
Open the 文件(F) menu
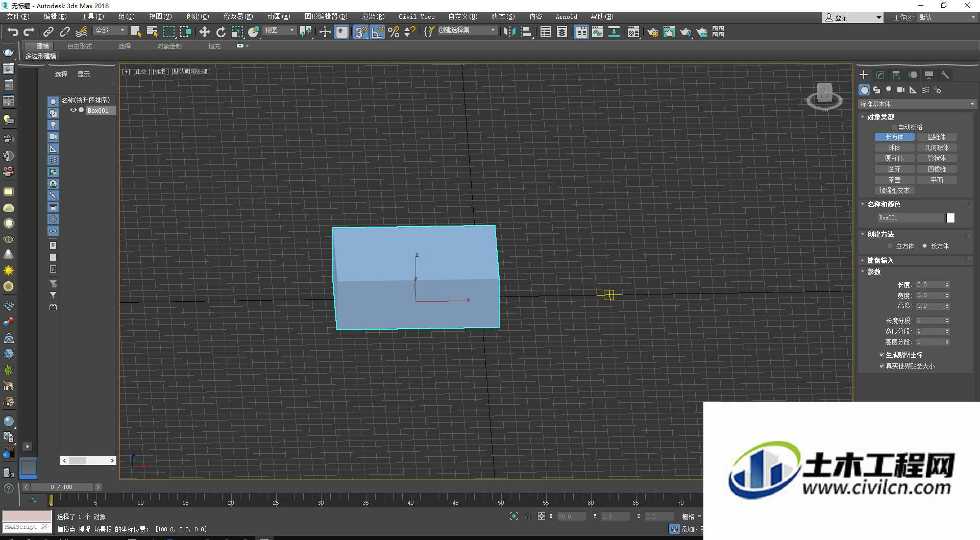pos(18,17)
